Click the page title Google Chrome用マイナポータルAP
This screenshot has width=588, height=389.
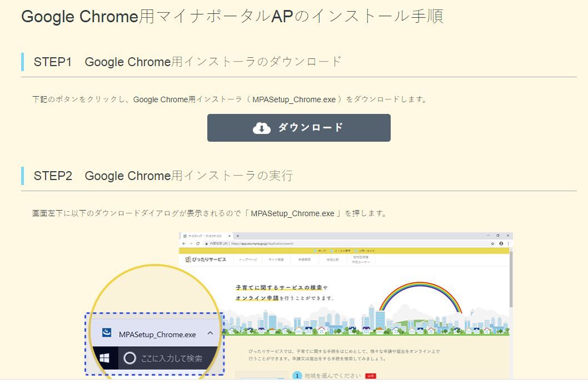pyautogui.click(x=157, y=17)
